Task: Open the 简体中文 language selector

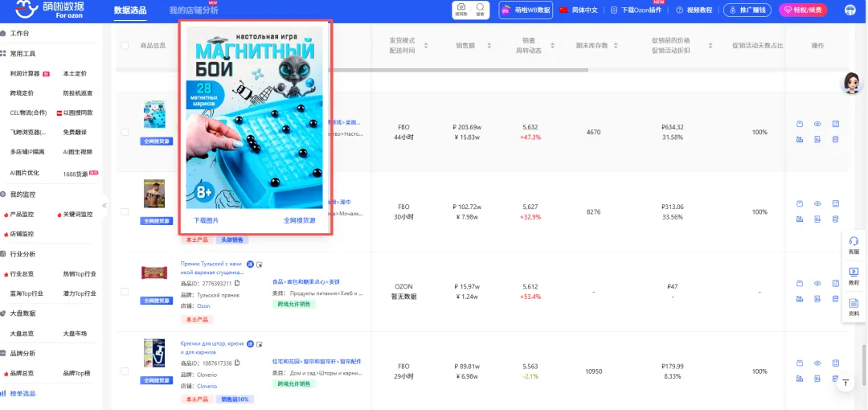Action: 579,10
